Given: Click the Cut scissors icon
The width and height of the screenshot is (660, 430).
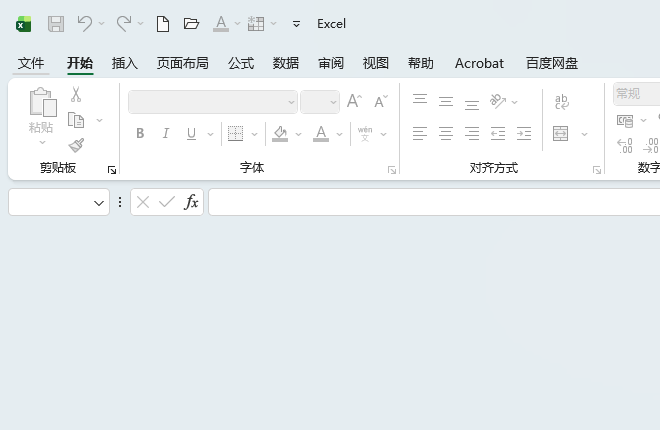Looking at the screenshot, I should click(76, 95).
